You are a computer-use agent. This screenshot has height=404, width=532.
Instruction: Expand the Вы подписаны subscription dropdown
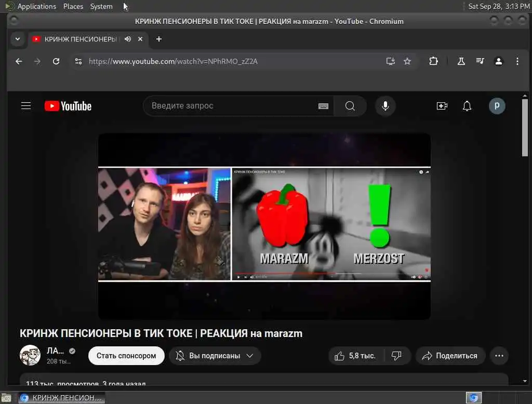pos(215,356)
